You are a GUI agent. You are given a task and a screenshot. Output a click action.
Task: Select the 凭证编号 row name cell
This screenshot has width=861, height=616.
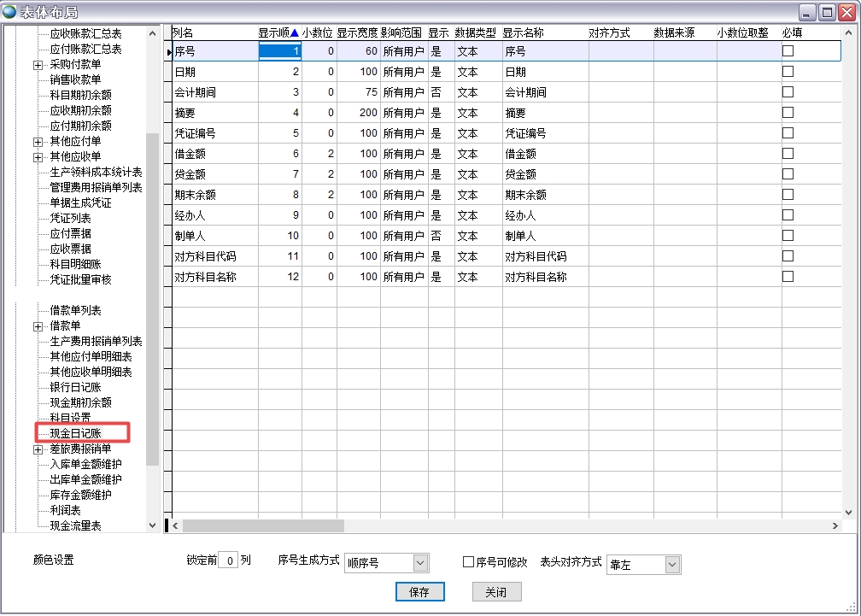(214, 133)
